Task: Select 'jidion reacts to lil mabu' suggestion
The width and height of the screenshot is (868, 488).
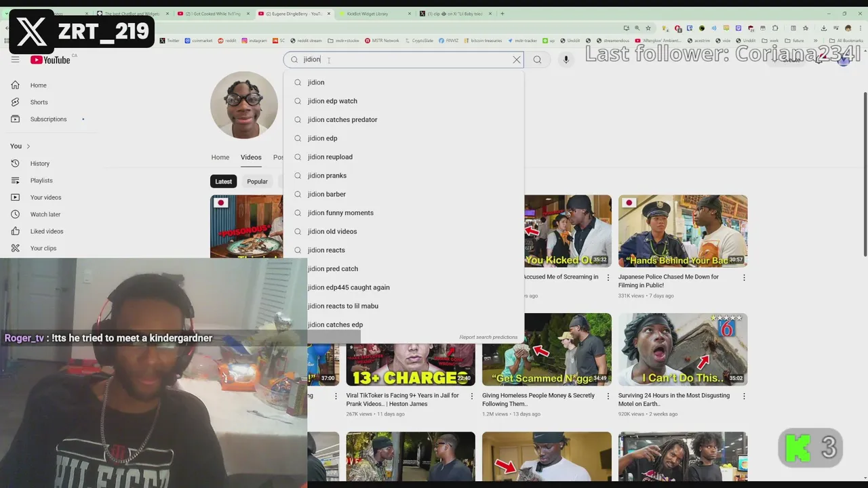Action: click(403, 306)
